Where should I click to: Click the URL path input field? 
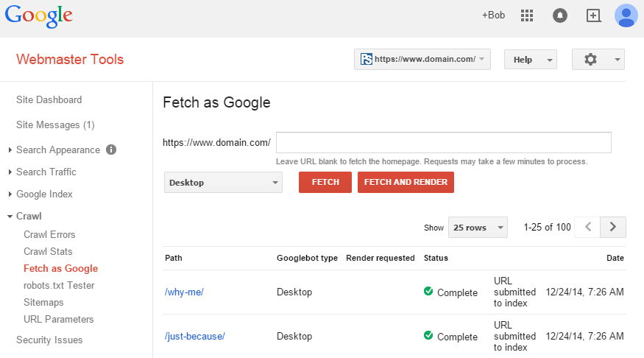[444, 143]
